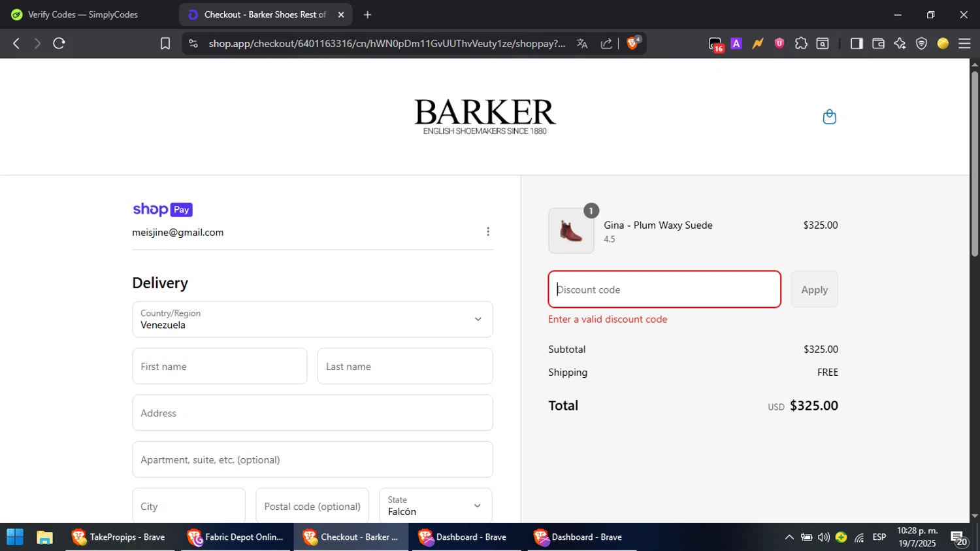
Task: Focus the First name field
Action: coord(220,366)
